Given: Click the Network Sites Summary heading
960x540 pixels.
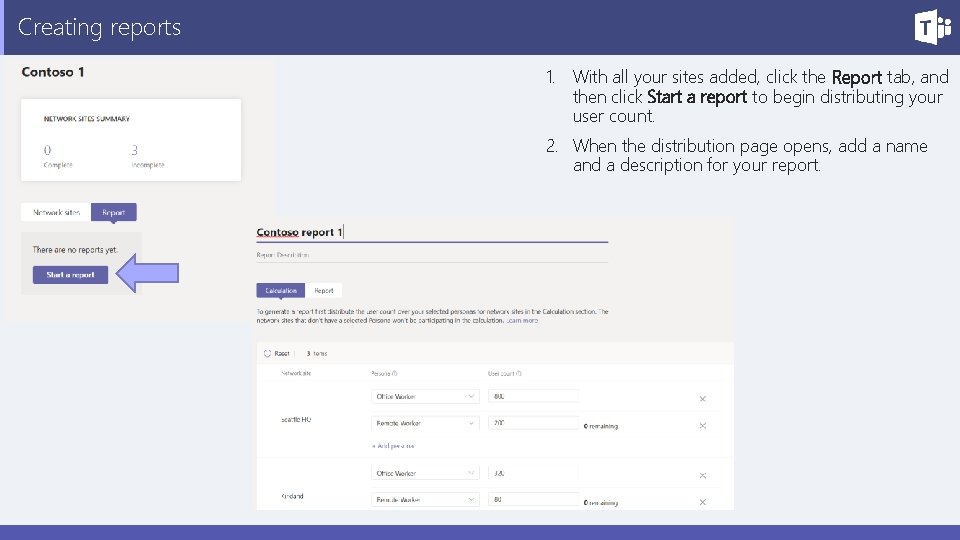Looking at the screenshot, I should coord(86,119).
